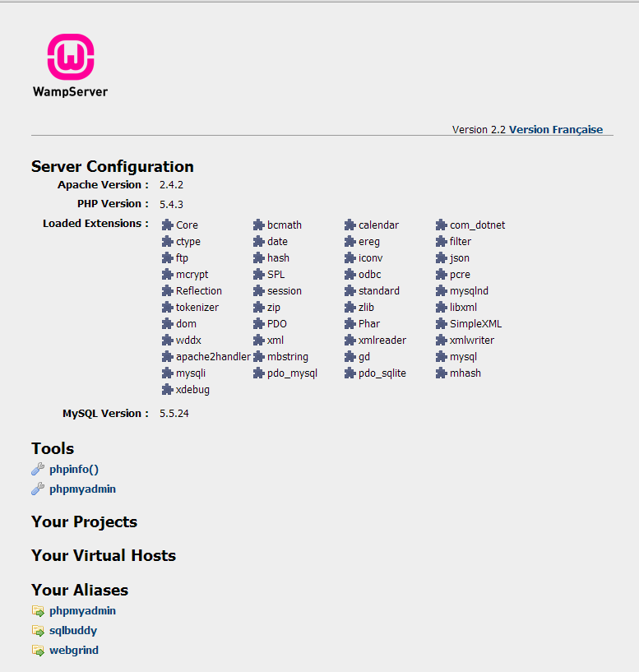Open phpmyadmin under Tools
The width and height of the screenshot is (639, 672).
pos(82,489)
